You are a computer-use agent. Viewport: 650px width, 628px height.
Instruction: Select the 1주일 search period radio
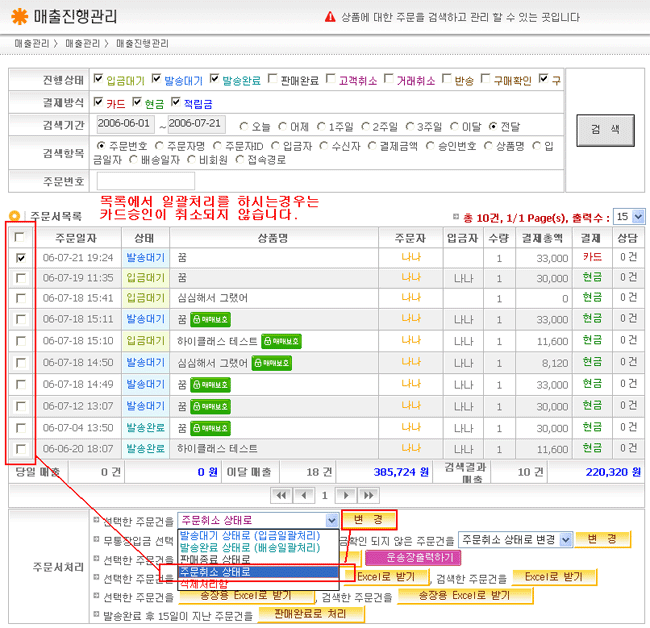point(322,125)
